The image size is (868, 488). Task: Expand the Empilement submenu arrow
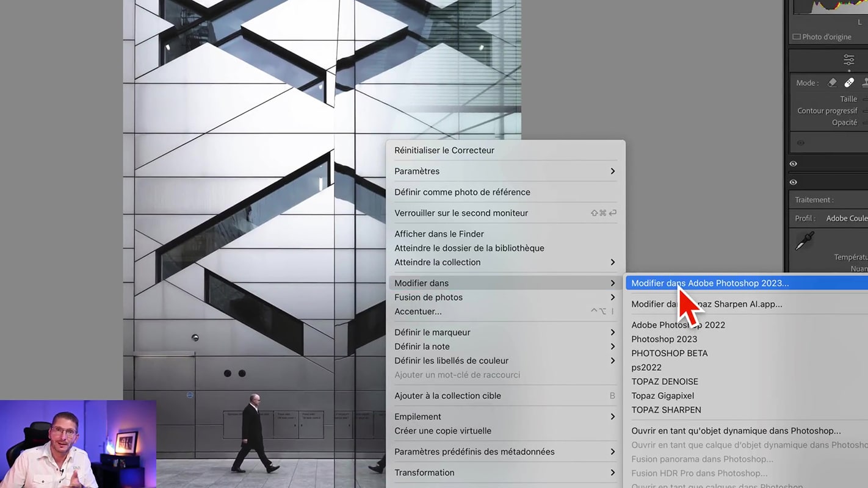coord(612,417)
